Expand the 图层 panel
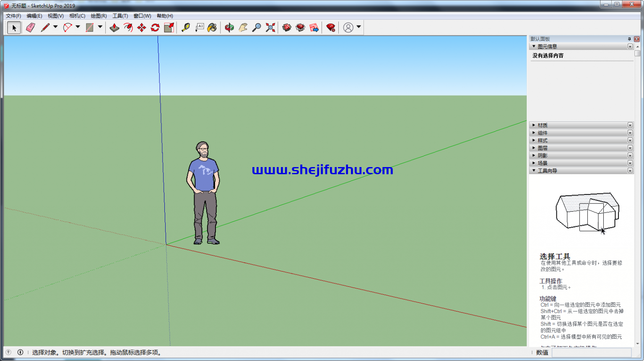This screenshot has width=644, height=361. click(534, 148)
